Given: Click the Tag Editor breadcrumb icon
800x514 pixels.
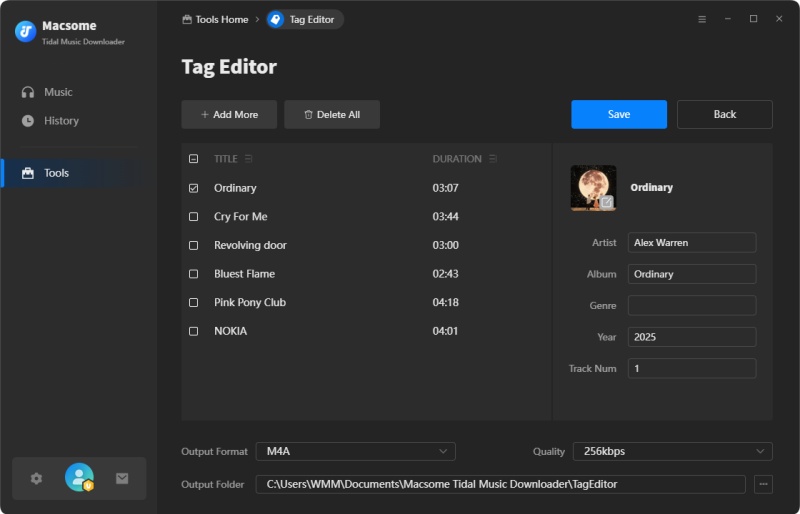Looking at the screenshot, I should [x=276, y=19].
